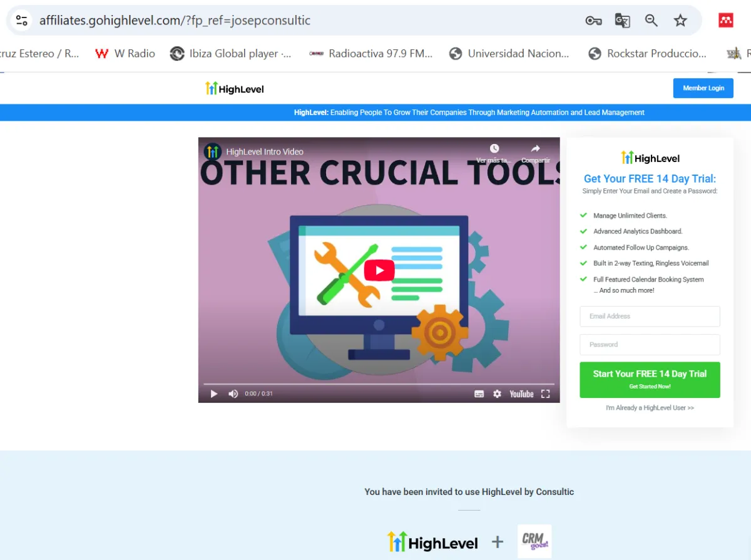Open the Rockstar Produccio... bookmark
751x560 pixels.
(648, 54)
